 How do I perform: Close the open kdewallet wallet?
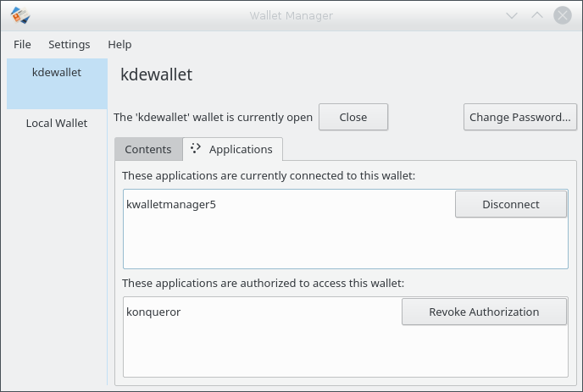(353, 118)
